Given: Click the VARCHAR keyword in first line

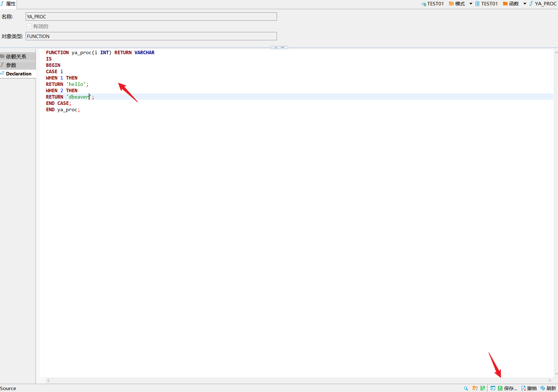Looking at the screenshot, I should click(144, 53).
